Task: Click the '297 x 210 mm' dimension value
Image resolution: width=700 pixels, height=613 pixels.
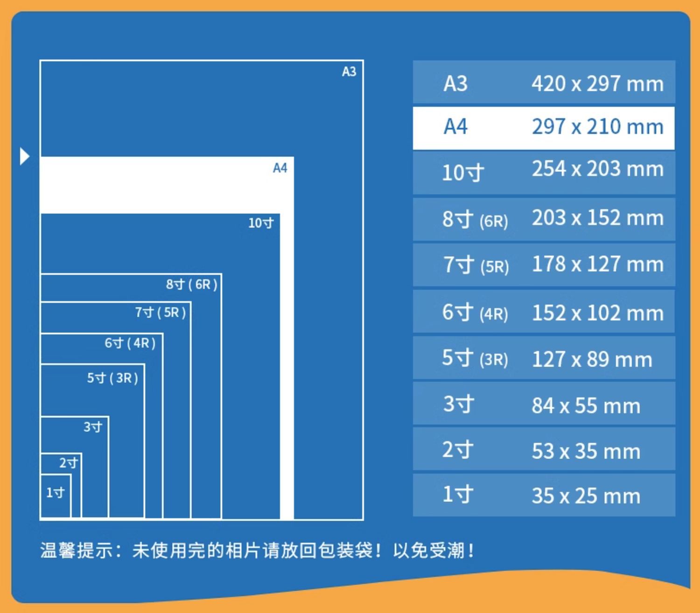Action: pyautogui.click(x=597, y=127)
